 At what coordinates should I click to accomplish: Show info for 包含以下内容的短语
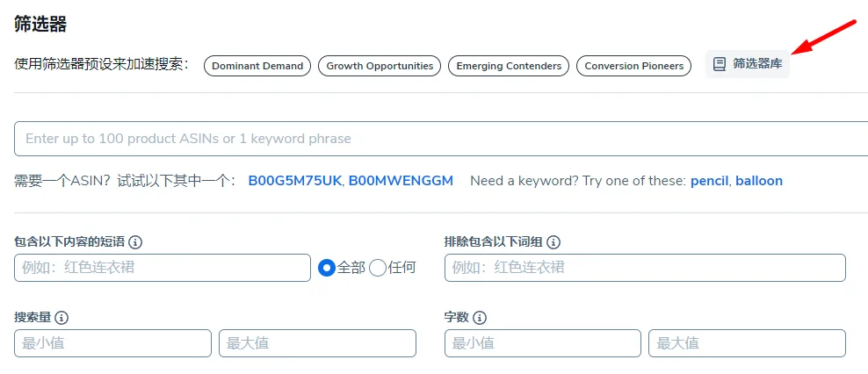coord(135,242)
